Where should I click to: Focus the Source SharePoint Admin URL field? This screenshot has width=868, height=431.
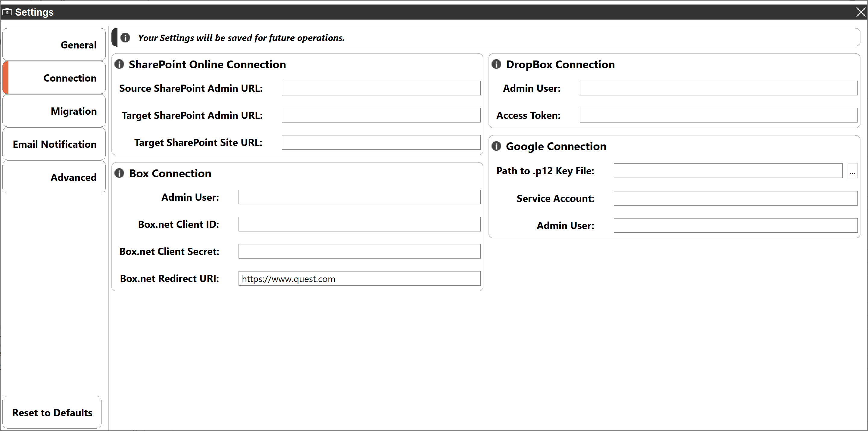(x=381, y=88)
